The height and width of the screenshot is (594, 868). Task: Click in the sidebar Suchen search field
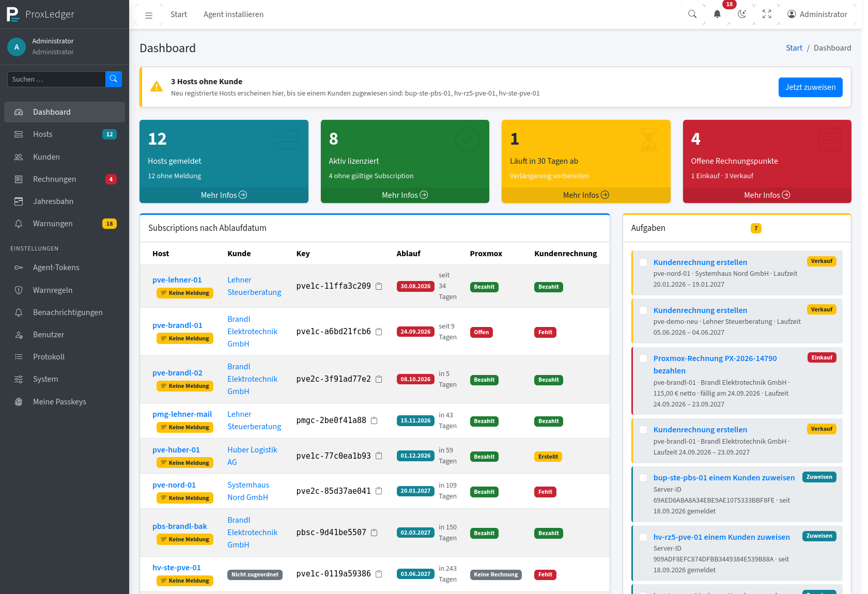coord(56,79)
